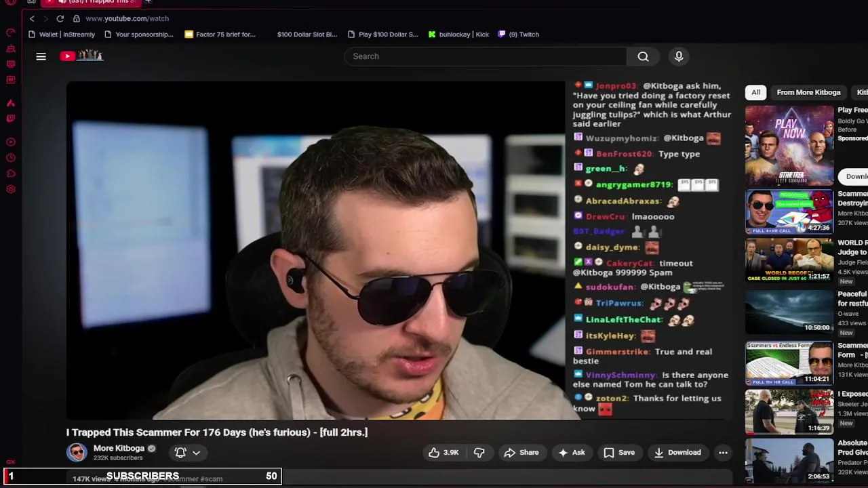The height and width of the screenshot is (488, 868).
Task: Click the 232K subscribers text
Action: tap(118, 458)
